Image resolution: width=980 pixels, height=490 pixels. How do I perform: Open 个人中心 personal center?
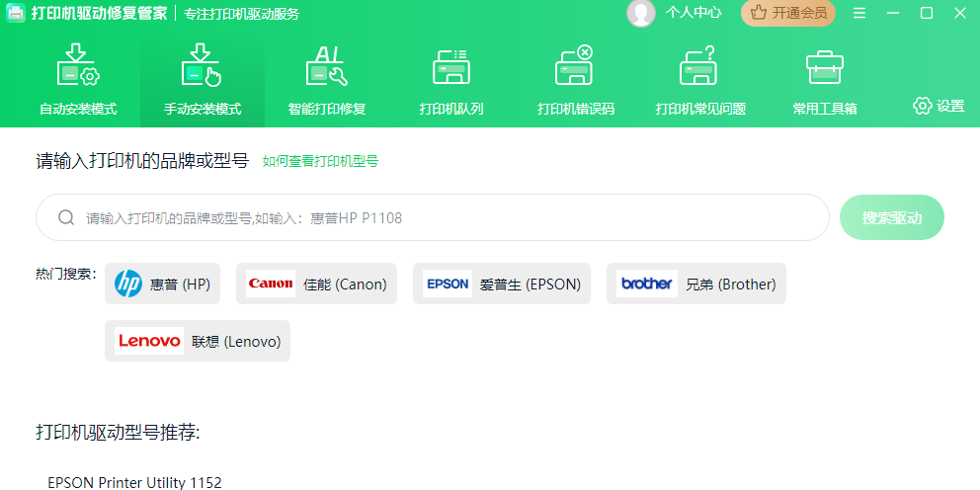point(694,13)
